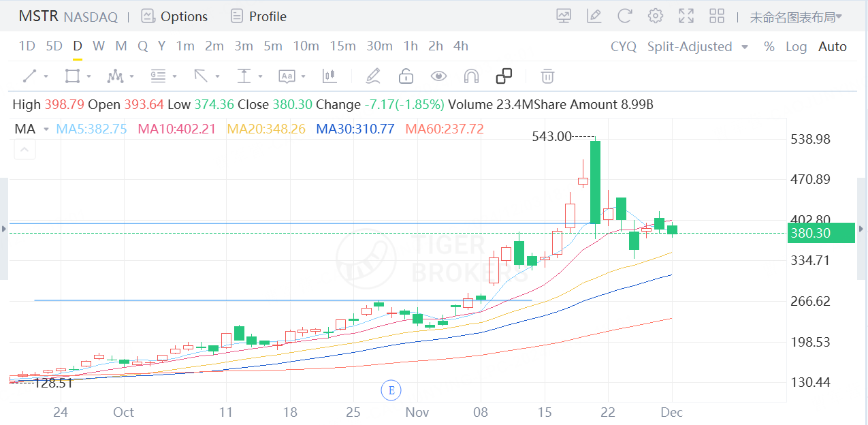Image resolution: width=868 pixels, height=425 pixels.
Task: Delete all drawings with trash icon
Action: click(x=547, y=76)
